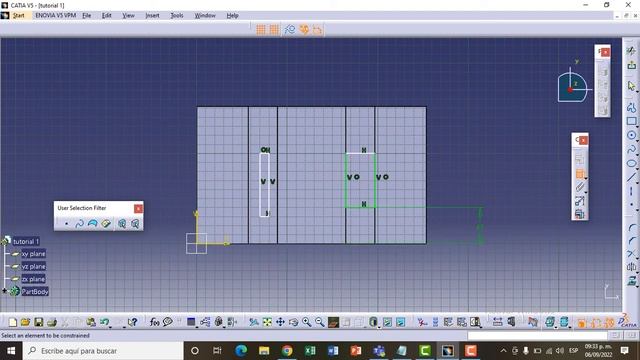The height and width of the screenshot is (360, 640).
Task: Click the Open file folder icon
Action: [x=25, y=322]
